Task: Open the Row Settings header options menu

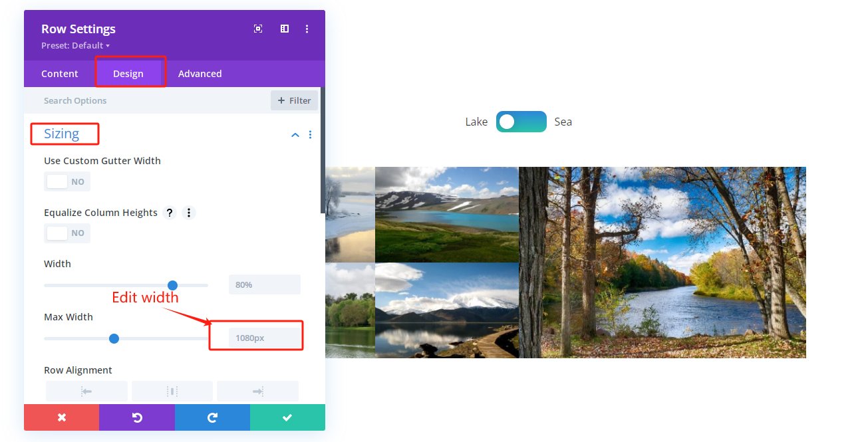Action: [307, 29]
